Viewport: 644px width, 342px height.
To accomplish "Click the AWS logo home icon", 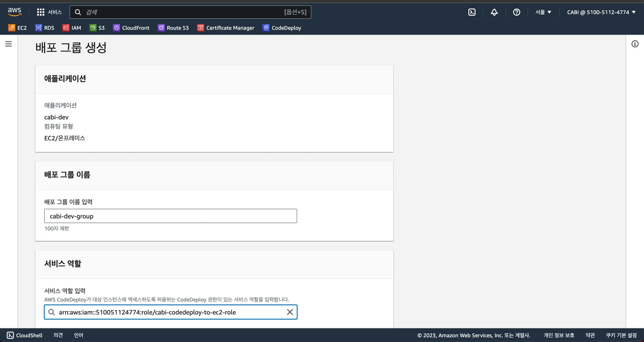I will coord(14,12).
